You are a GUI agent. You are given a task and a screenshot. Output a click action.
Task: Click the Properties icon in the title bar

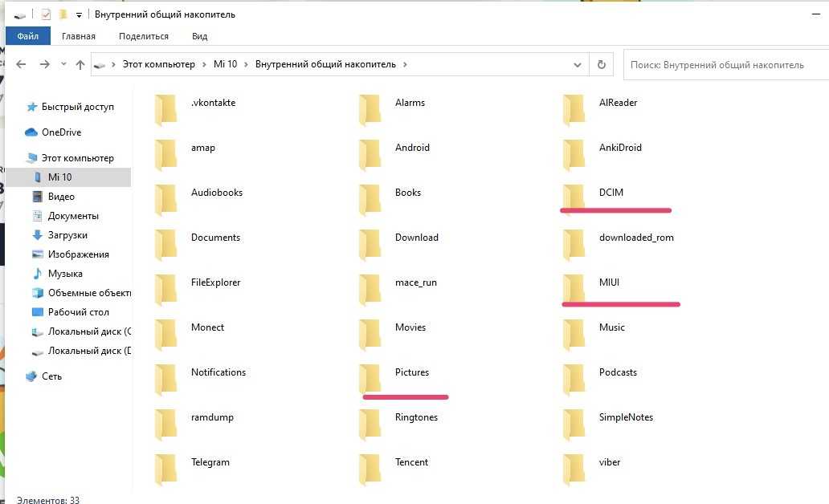tap(46, 14)
